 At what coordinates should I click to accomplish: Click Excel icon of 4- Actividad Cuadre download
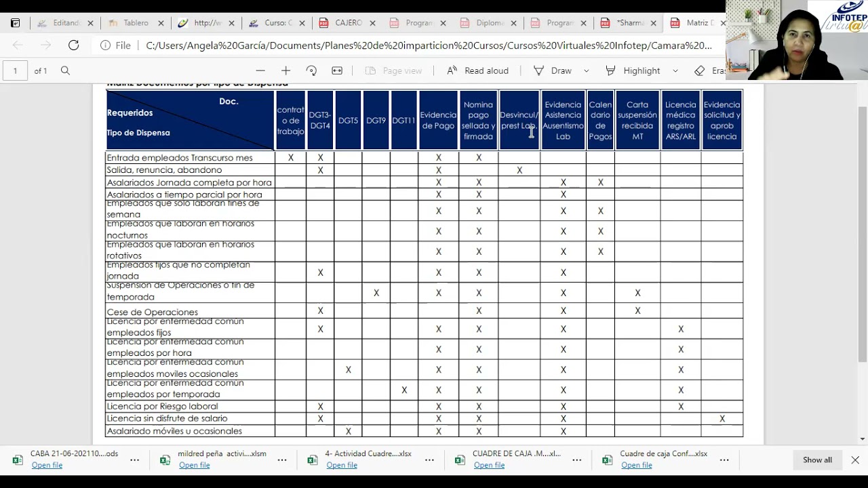click(312, 460)
